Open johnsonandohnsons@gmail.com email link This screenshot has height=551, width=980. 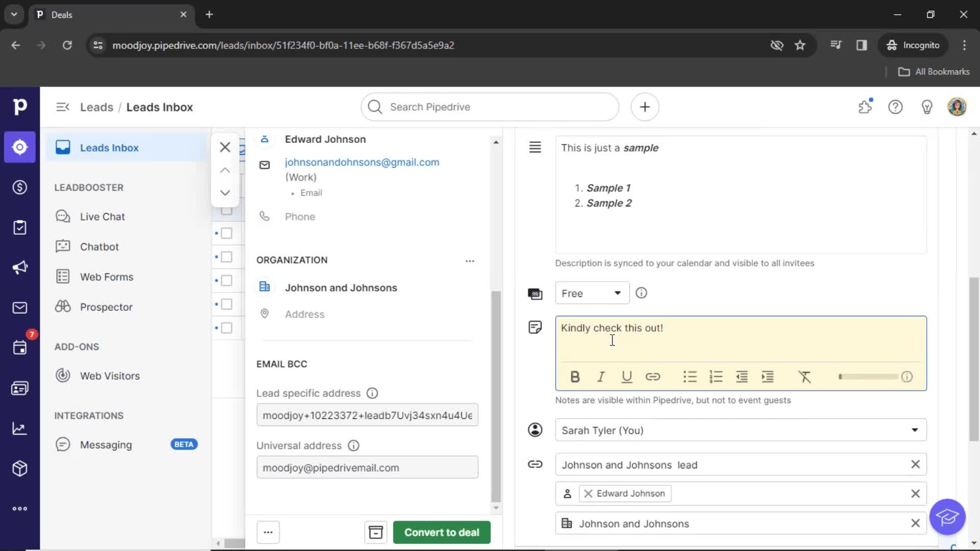pos(362,162)
